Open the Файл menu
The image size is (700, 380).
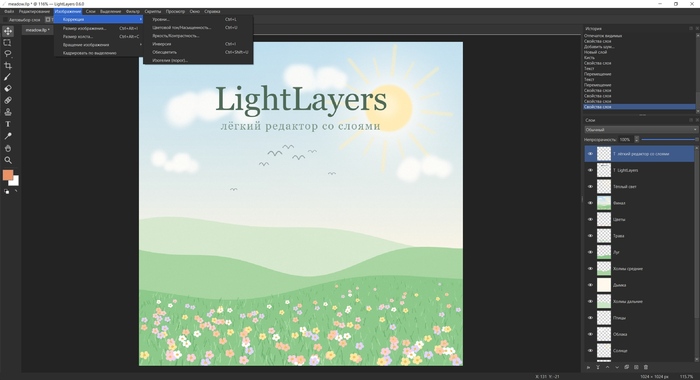(x=9, y=11)
